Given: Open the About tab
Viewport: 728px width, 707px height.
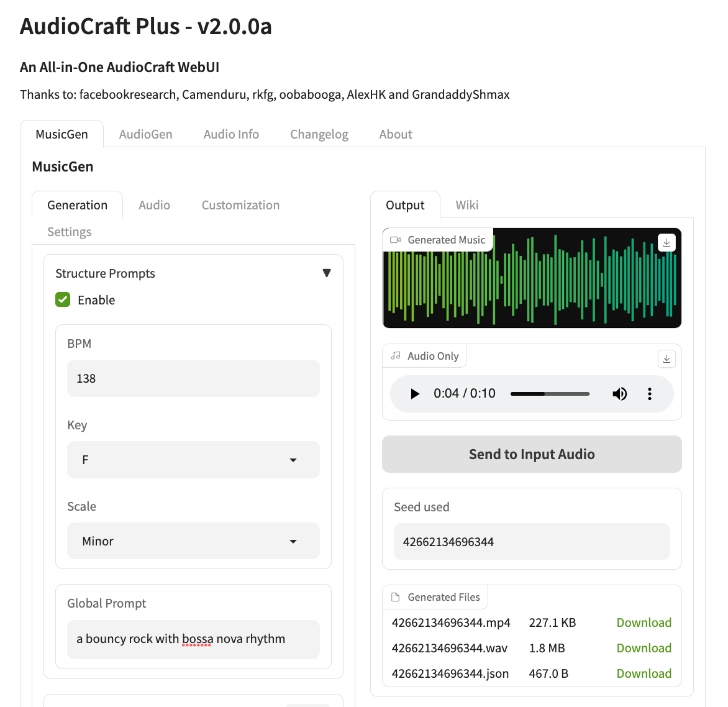Looking at the screenshot, I should (396, 134).
